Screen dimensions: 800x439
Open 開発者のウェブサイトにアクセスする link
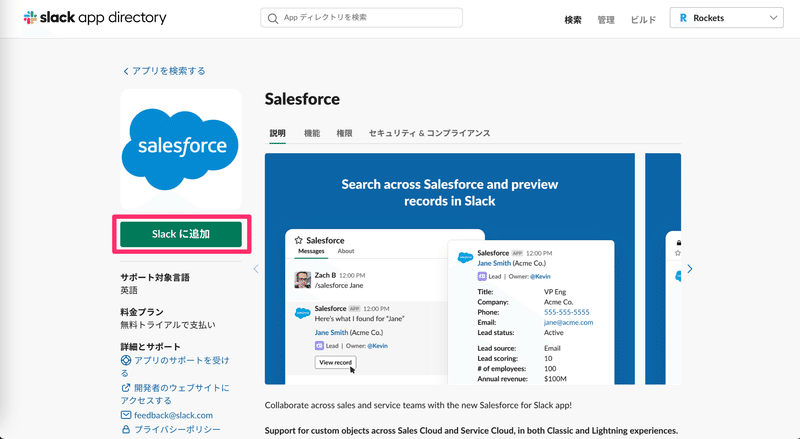tap(175, 394)
